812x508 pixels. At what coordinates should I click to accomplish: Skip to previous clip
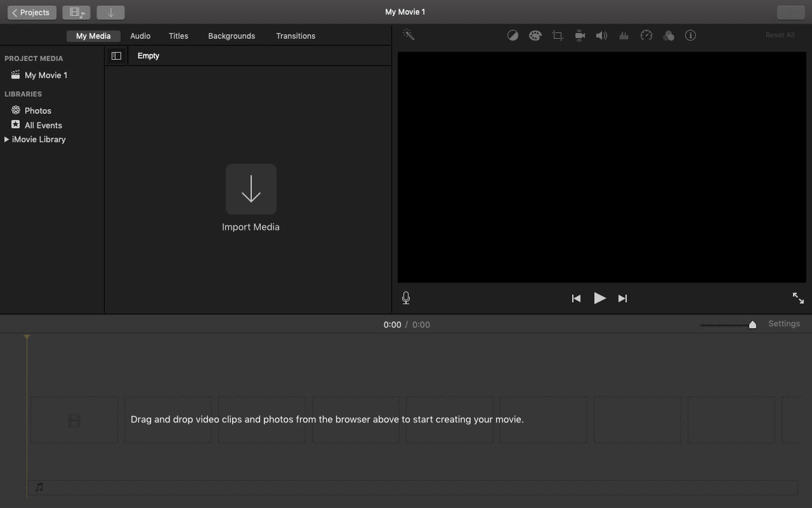[x=576, y=298]
